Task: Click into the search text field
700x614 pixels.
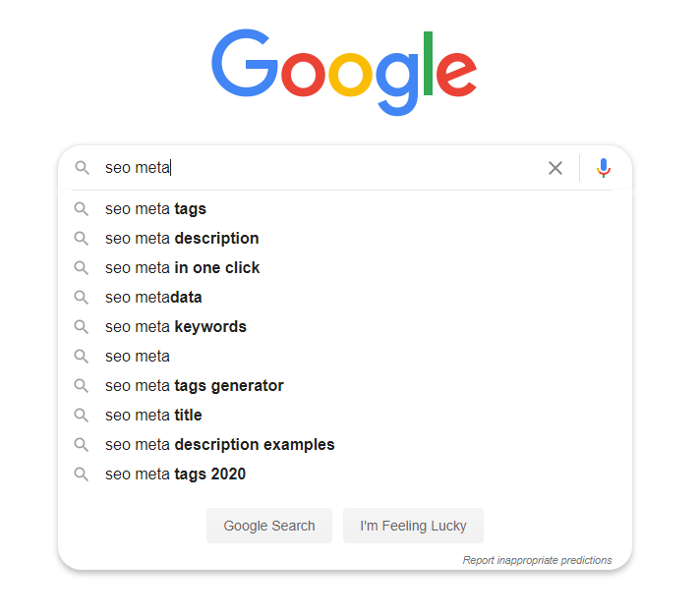Action: pyautogui.click(x=321, y=168)
